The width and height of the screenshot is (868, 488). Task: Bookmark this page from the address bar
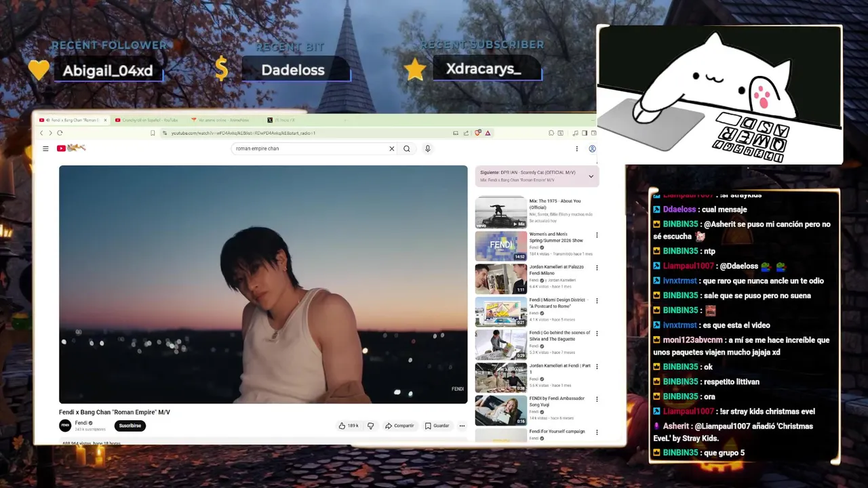point(153,133)
